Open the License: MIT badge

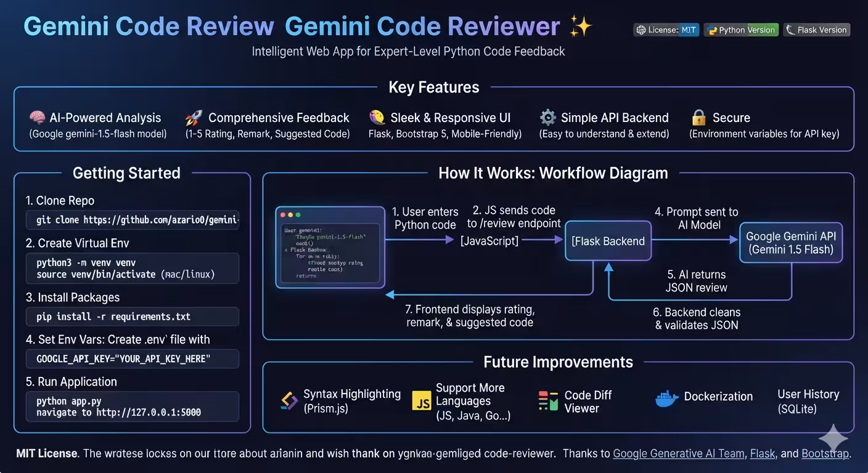pos(666,30)
